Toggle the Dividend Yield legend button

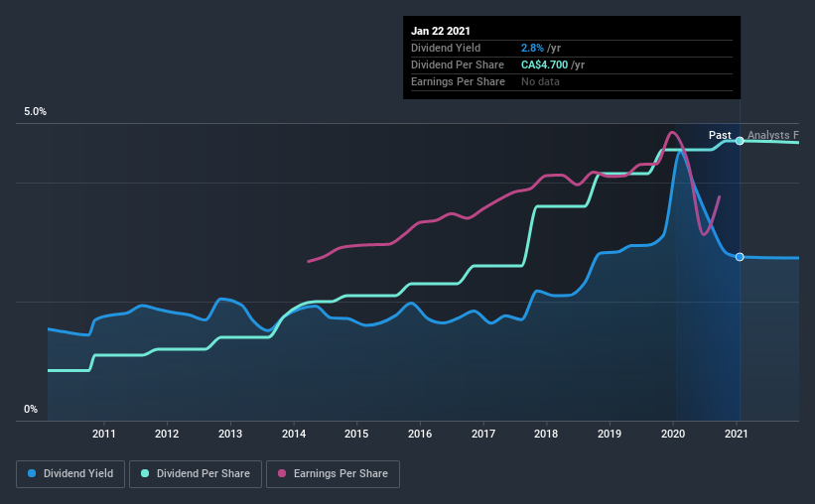tap(70, 474)
